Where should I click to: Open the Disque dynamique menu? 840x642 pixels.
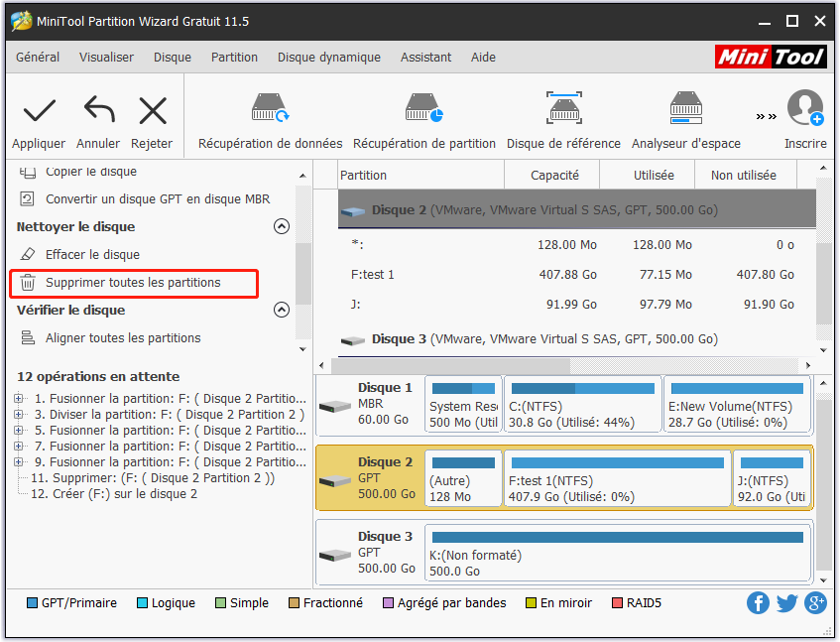click(329, 57)
